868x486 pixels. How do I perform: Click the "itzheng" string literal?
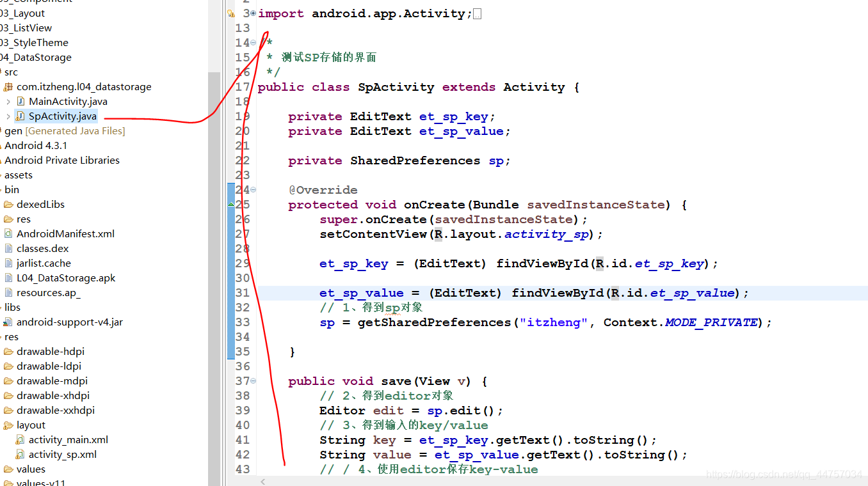click(x=554, y=322)
